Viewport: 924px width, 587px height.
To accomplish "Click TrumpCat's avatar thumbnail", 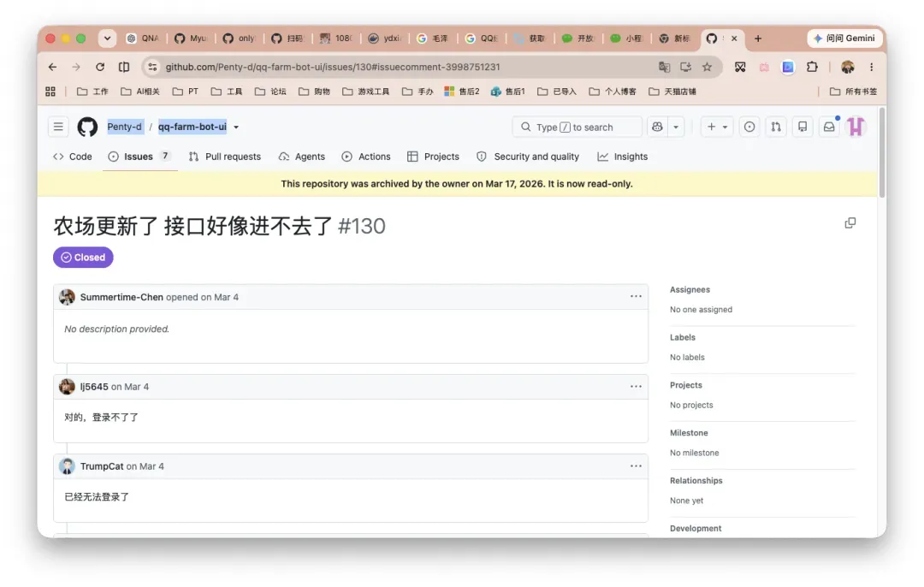I will (68, 466).
